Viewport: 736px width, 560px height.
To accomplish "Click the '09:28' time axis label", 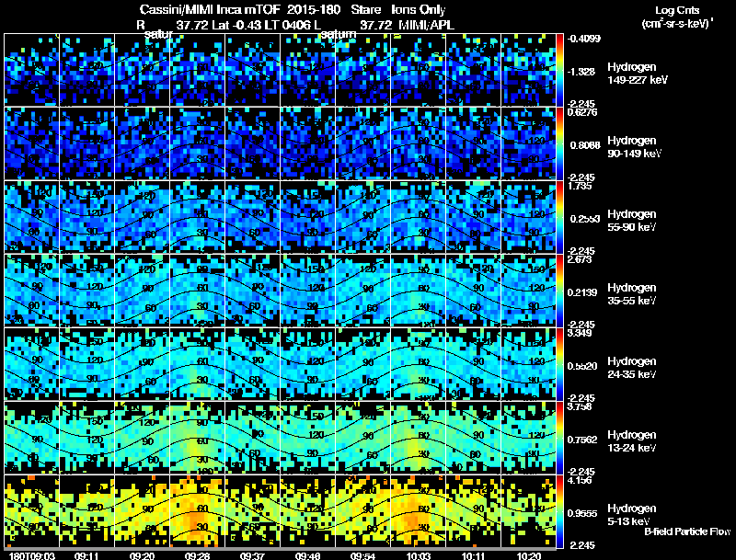I will point(197,556).
